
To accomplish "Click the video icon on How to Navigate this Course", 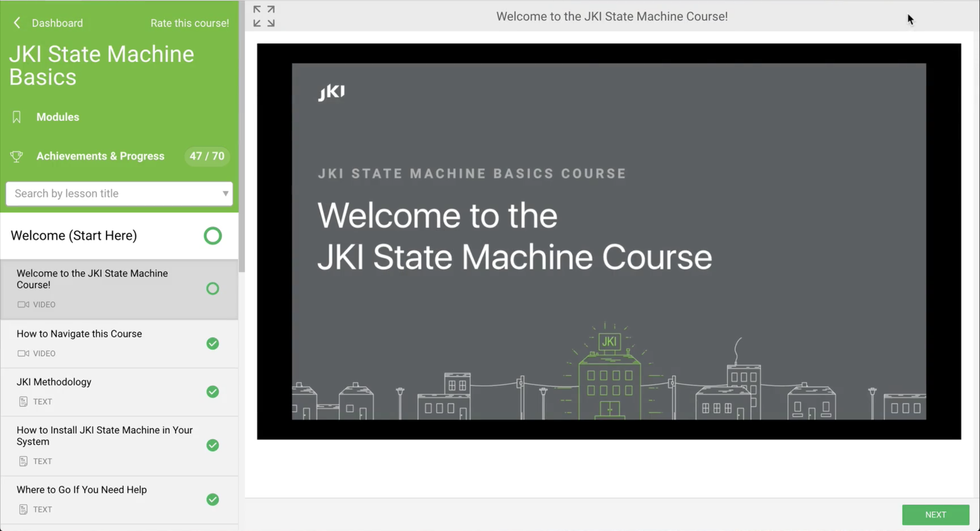I will point(23,353).
